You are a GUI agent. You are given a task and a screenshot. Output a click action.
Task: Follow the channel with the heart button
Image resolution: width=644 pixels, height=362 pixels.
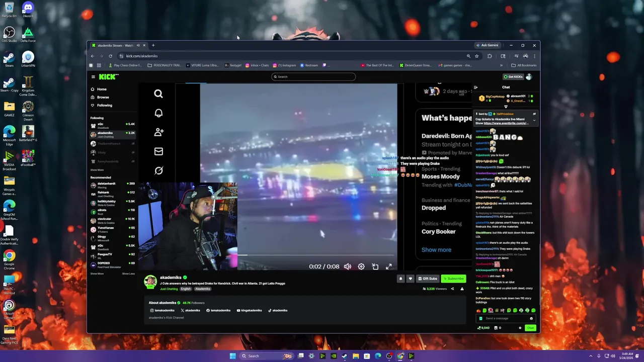click(410, 279)
